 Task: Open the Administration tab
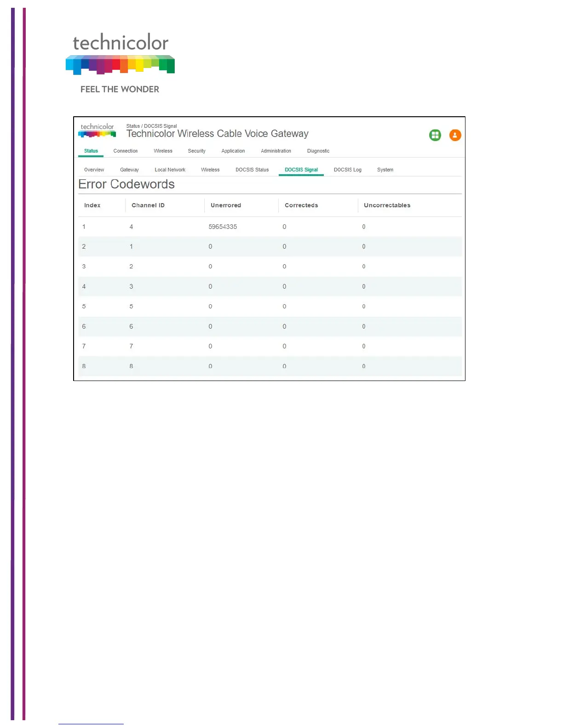point(276,151)
